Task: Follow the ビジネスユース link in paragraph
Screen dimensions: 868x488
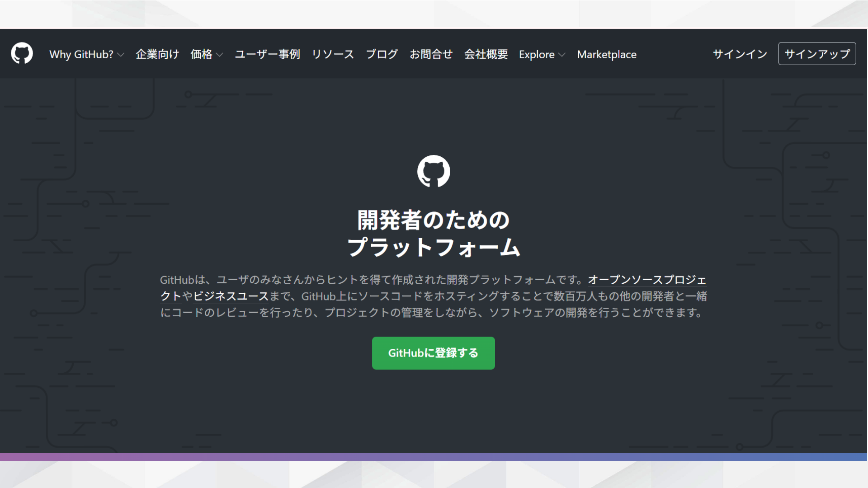Action: (231, 296)
